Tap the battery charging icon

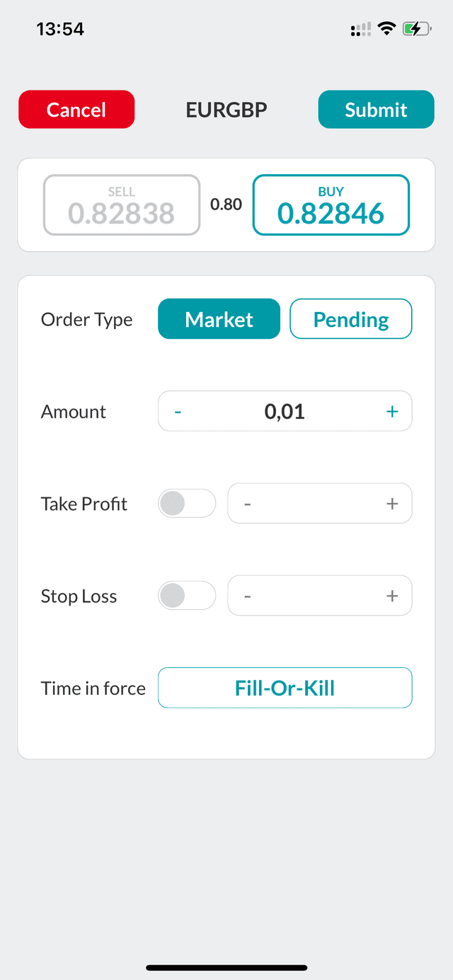pos(415,28)
